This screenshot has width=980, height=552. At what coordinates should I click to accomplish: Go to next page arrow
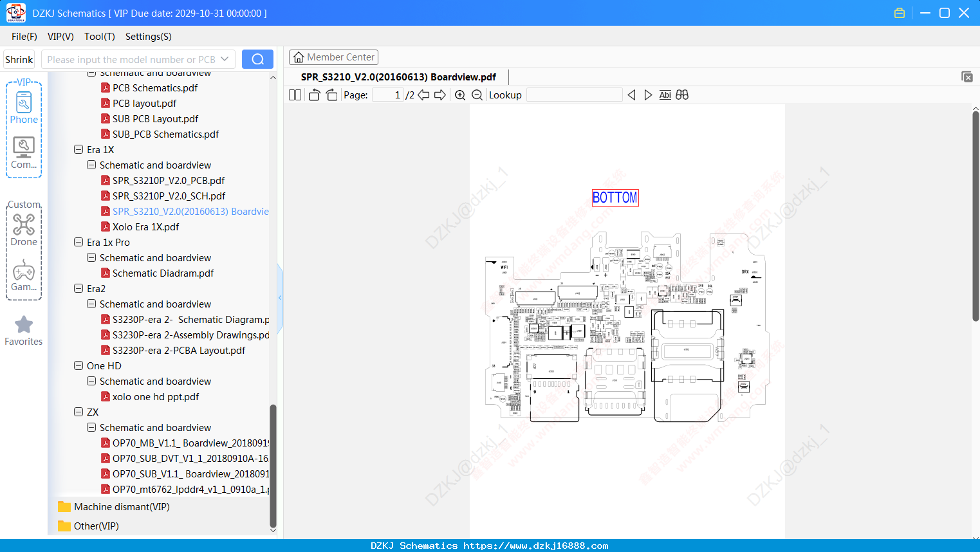(440, 95)
